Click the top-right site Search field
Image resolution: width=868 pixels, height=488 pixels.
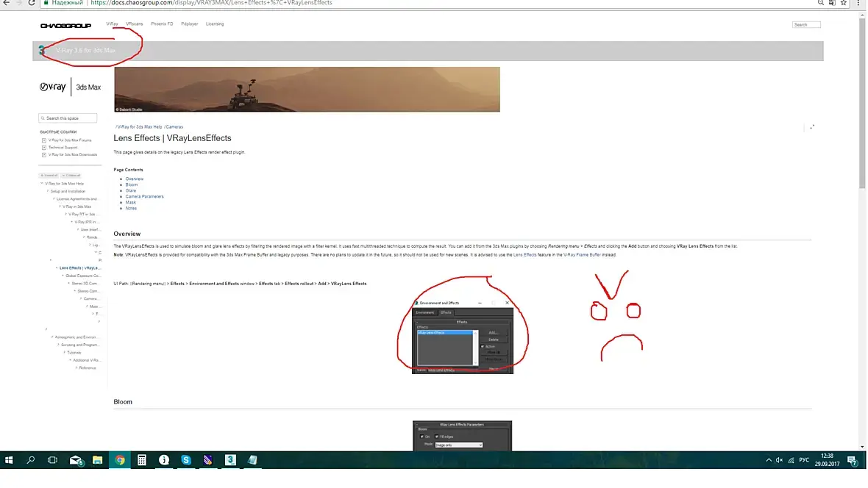(x=806, y=24)
